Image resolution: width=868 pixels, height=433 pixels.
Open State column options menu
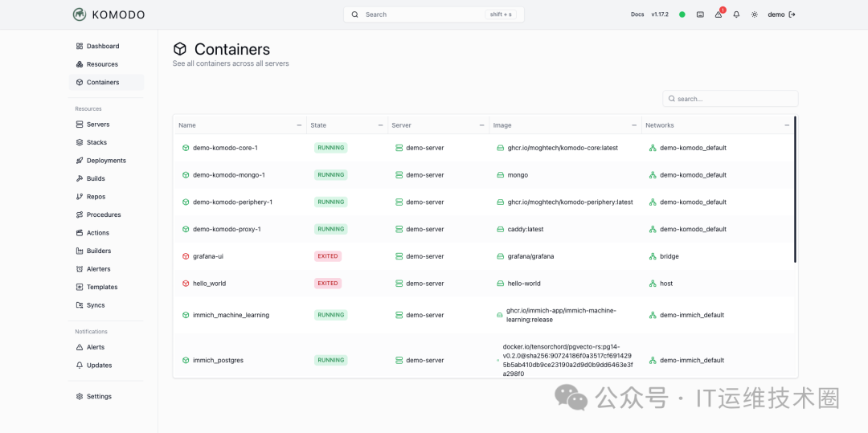click(x=380, y=125)
